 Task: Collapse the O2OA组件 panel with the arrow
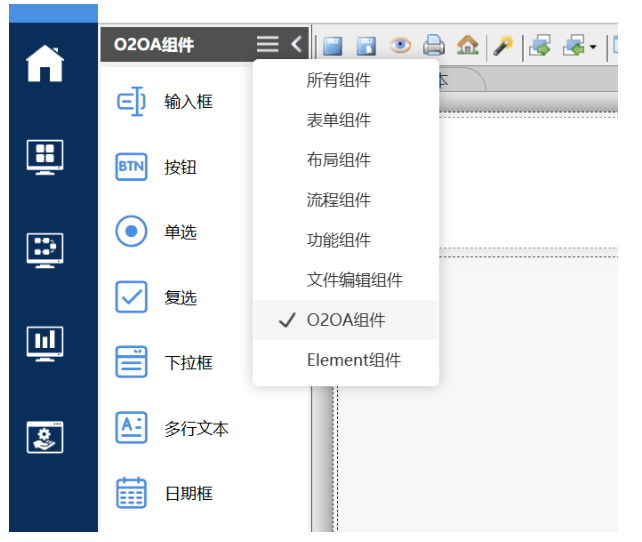coord(296,44)
